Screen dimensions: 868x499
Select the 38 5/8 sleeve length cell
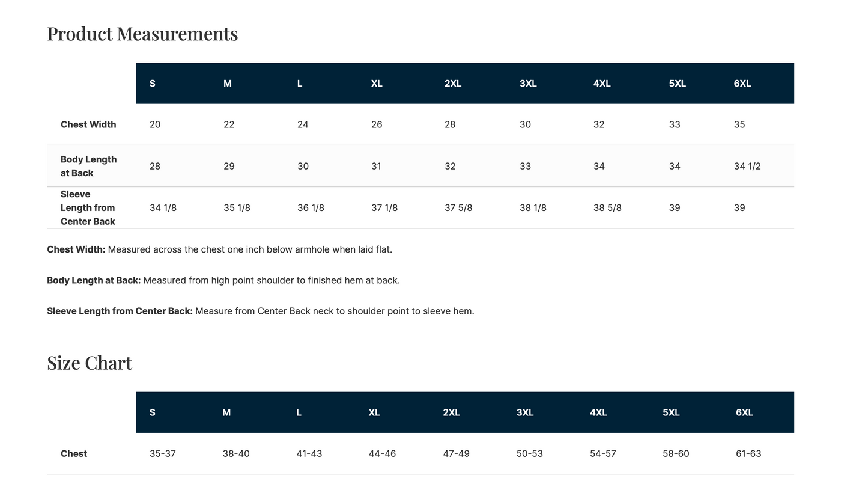pos(607,207)
